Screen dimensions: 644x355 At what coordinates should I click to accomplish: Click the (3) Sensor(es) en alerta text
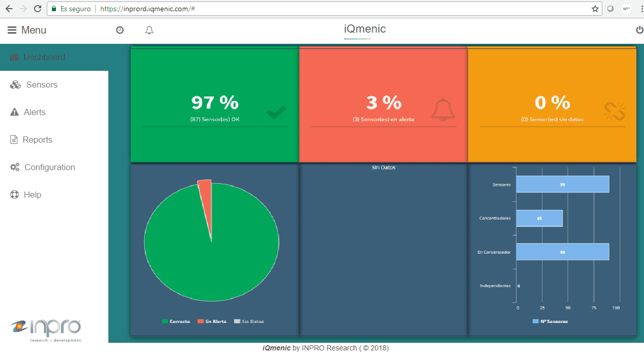[384, 119]
